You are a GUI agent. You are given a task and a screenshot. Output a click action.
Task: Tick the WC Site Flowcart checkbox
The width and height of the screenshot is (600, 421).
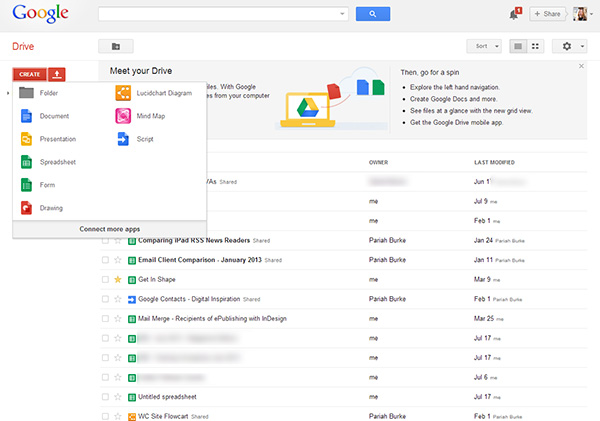[x=105, y=416]
